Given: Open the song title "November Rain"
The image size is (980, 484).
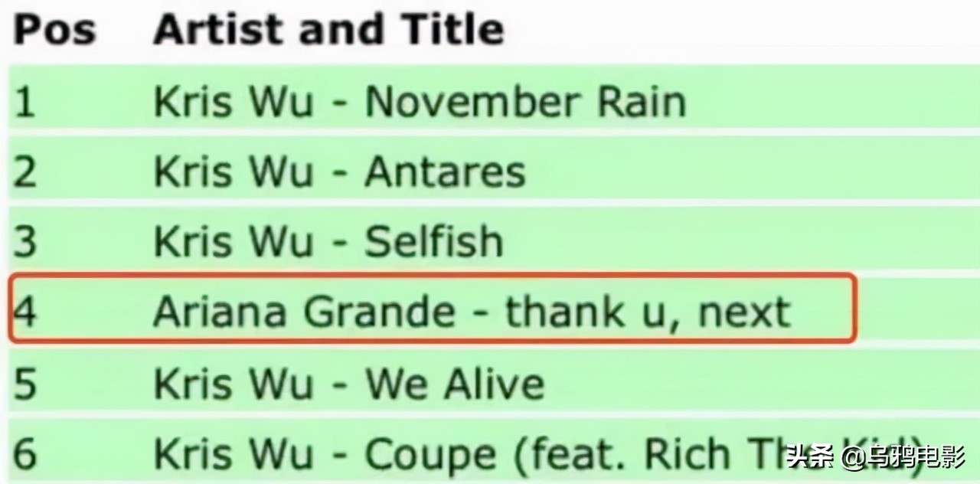Looking at the screenshot, I should tap(525, 102).
